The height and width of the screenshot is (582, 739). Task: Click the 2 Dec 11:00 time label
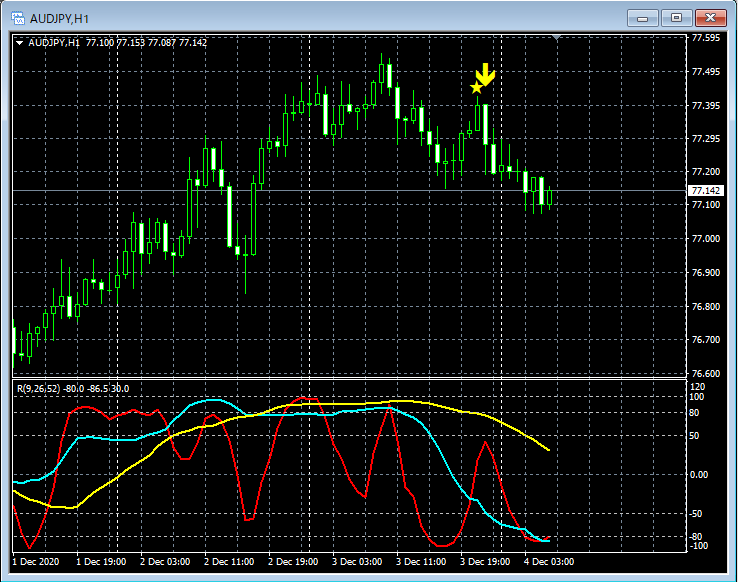tap(229, 562)
